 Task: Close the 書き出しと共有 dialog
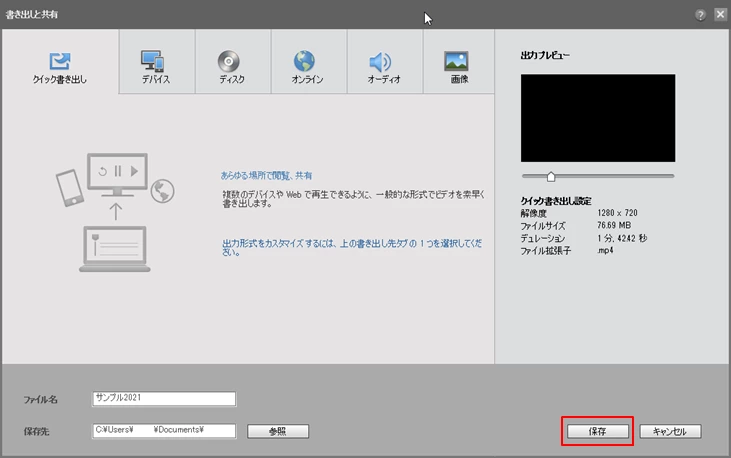[720, 14]
